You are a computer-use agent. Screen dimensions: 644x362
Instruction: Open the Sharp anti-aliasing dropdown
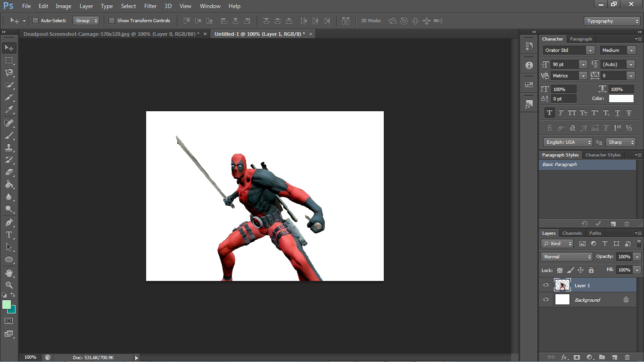[620, 142]
